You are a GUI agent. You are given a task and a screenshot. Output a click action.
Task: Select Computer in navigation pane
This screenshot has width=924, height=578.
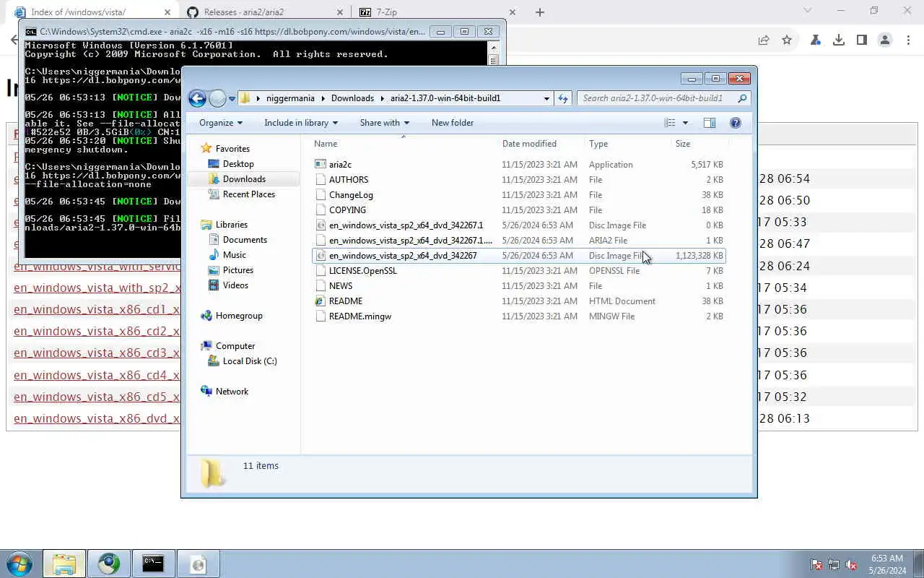(x=235, y=346)
